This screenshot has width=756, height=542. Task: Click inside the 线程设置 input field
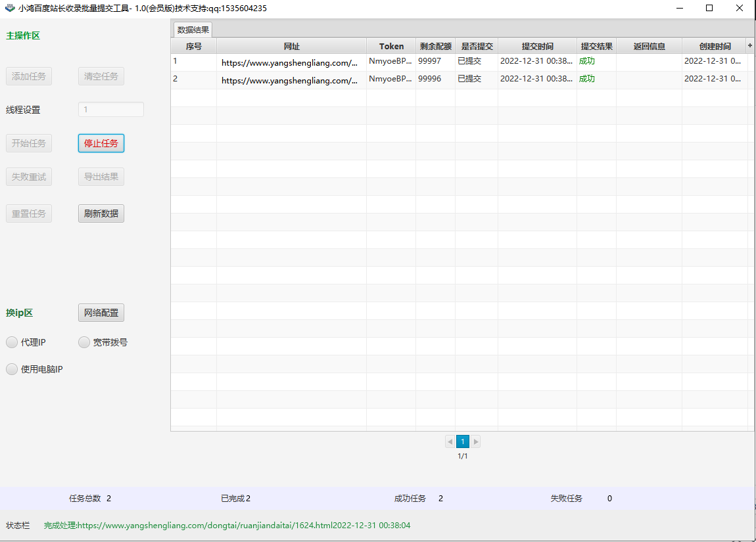point(110,110)
